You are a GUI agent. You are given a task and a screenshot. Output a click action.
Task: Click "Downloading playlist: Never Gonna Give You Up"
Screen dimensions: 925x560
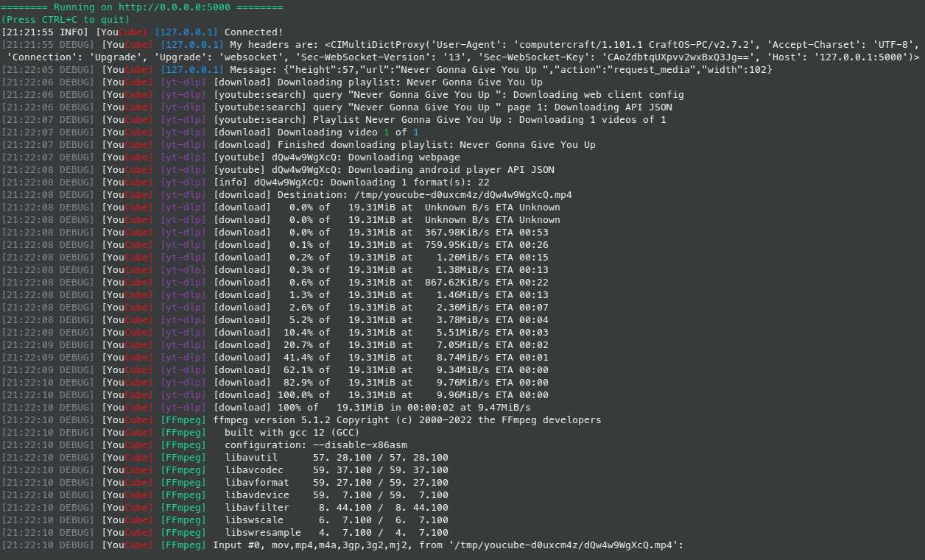410,82
